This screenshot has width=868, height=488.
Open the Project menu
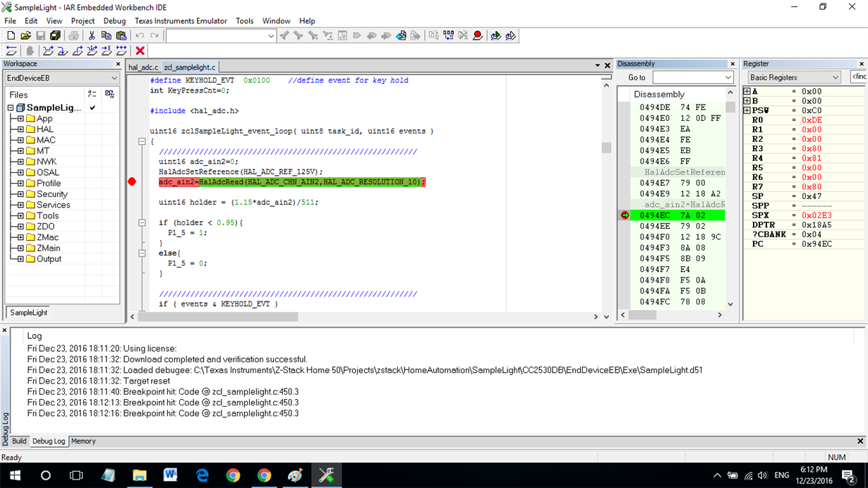pyautogui.click(x=83, y=21)
